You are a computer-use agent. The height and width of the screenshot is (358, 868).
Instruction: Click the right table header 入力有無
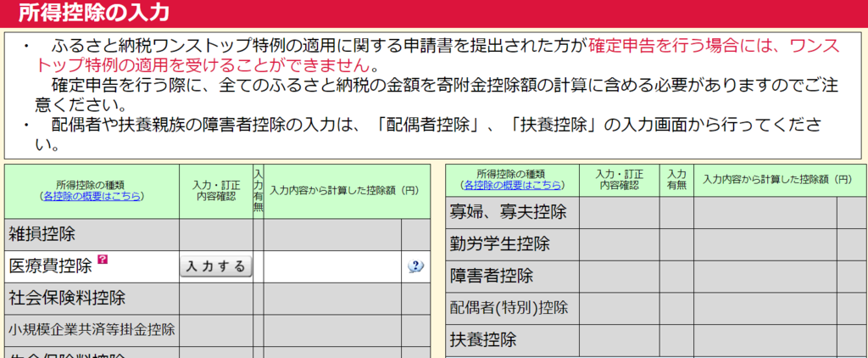(x=676, y=180)
